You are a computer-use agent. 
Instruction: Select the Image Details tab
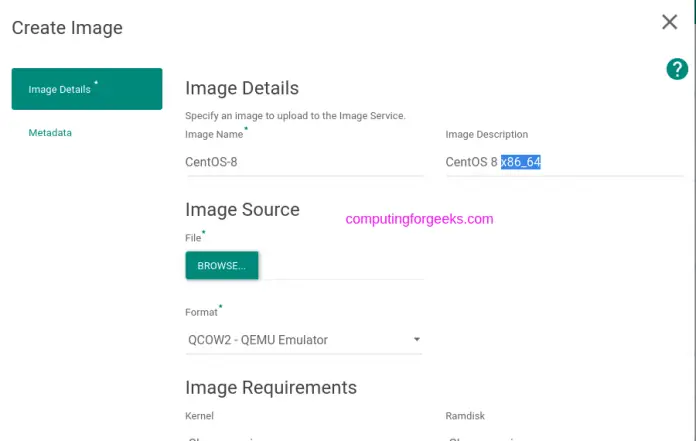[x=86, y=89]
